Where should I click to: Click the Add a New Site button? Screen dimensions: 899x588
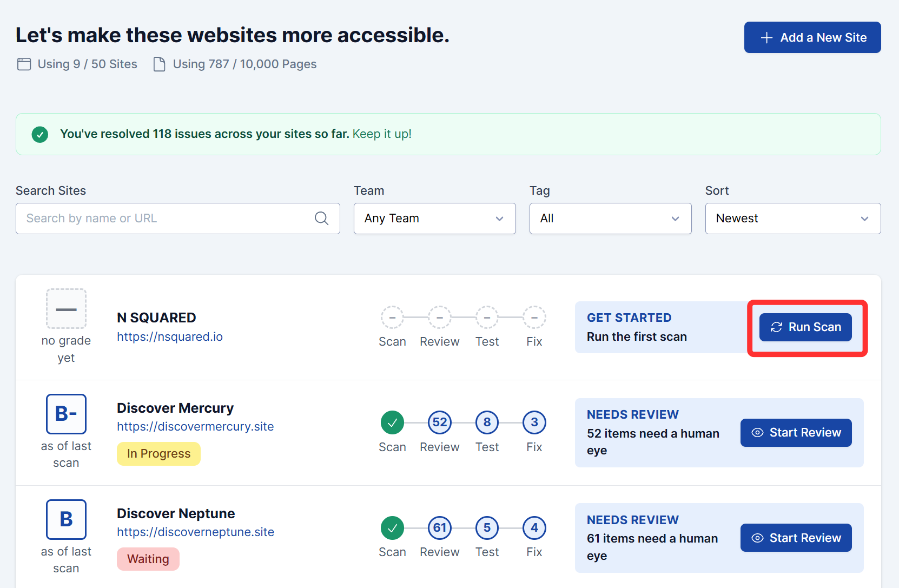(812, 37)
